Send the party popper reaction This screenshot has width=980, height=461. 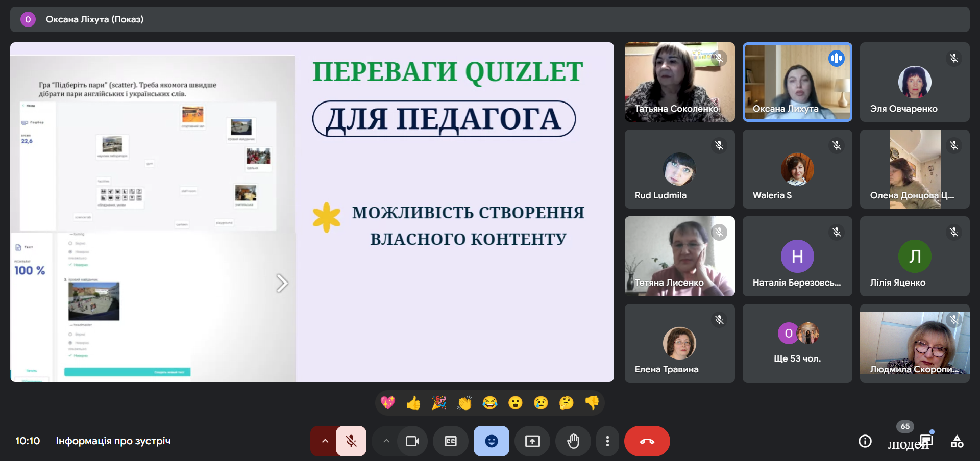tap(439, 403)
